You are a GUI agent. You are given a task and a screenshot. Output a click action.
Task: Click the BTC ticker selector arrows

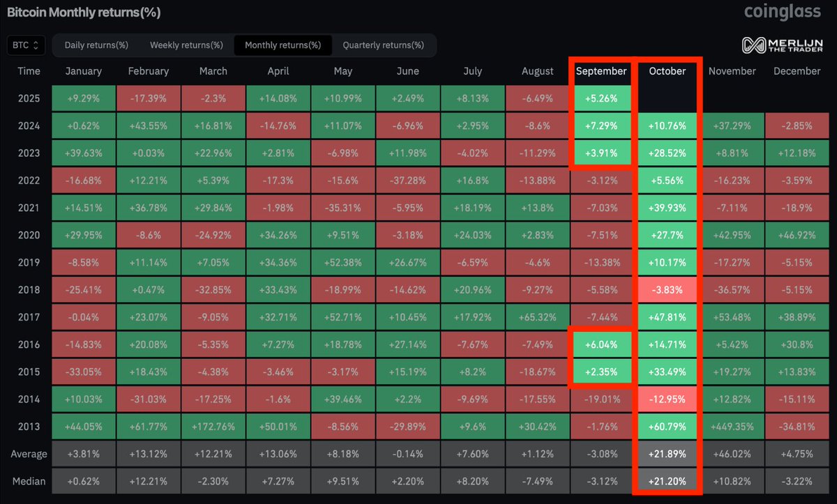36,45
